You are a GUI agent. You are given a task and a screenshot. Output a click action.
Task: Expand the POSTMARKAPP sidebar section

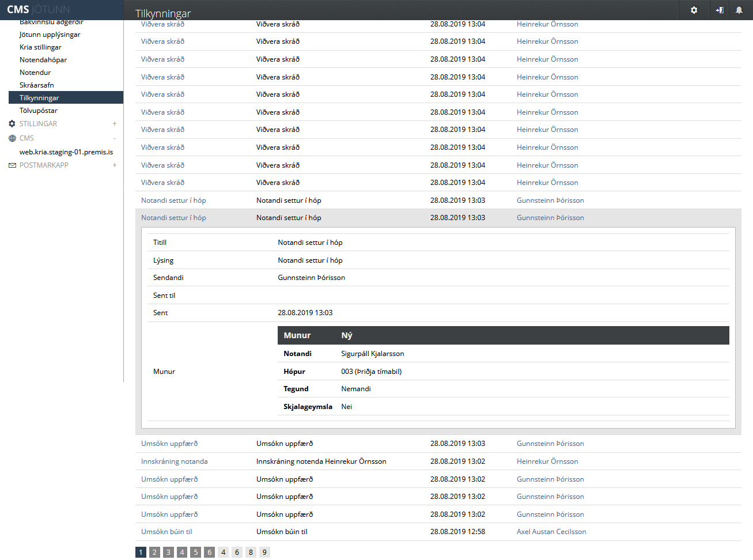tap(115, 165)
